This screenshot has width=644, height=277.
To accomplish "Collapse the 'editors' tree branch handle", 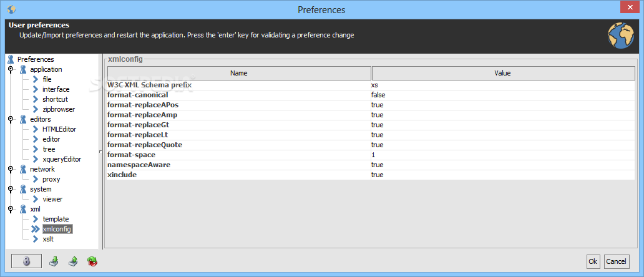I will click(11, 119).
